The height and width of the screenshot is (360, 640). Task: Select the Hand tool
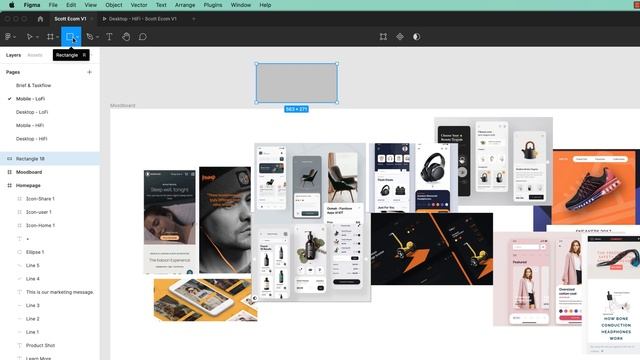click(126, 37)
